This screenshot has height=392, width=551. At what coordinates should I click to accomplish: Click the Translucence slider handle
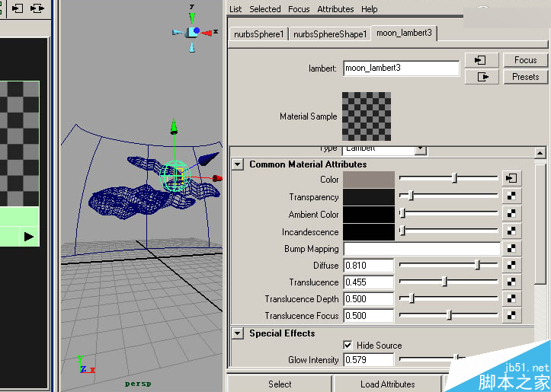pos(444,282)
